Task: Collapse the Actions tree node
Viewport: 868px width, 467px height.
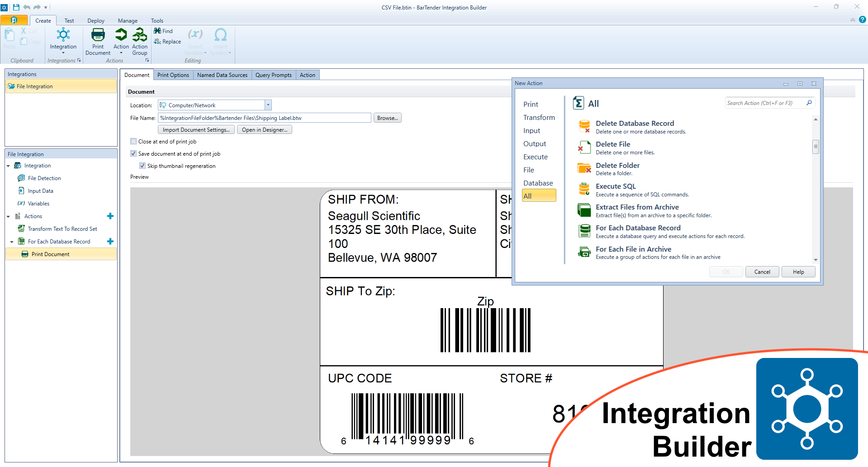Action: tap(8, 216)
